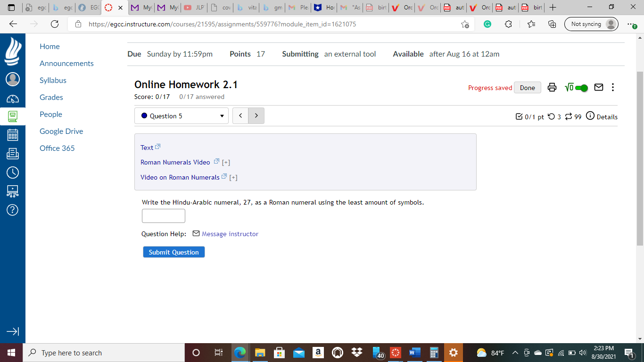
Task: Open the Canvas Inbox icon
Action: 13,153
